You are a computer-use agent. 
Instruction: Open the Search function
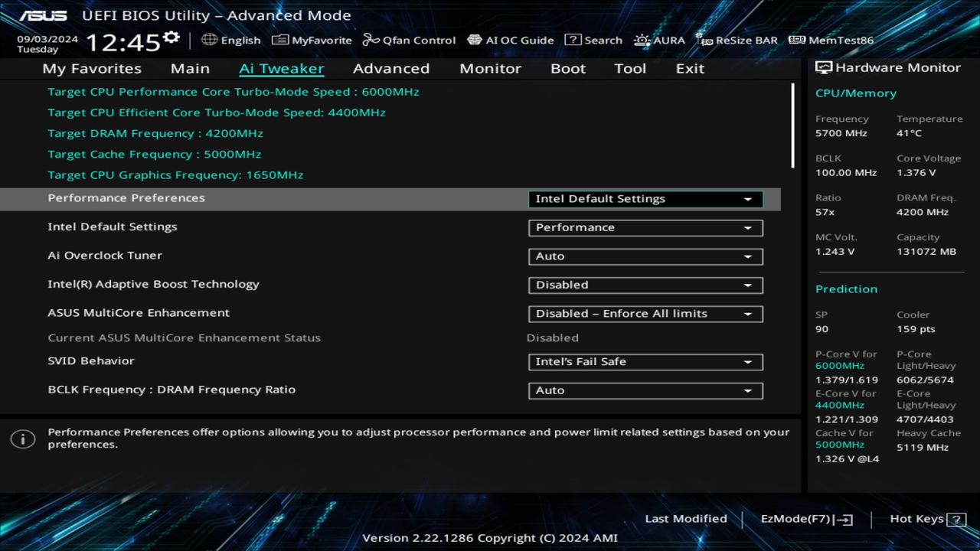coord(593,40)
